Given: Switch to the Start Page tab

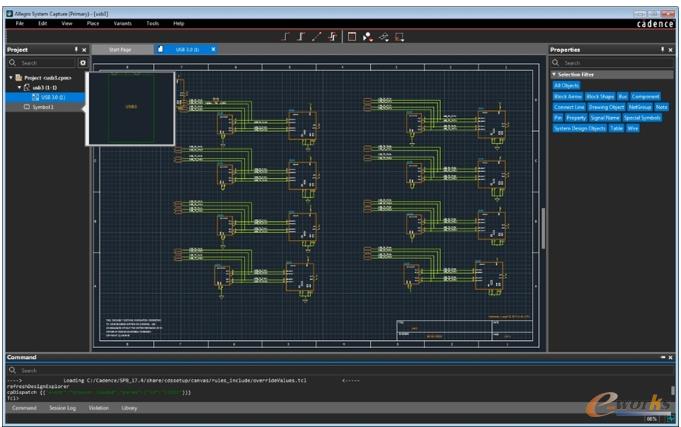Looking at the screenshot, I should [120, 50].
